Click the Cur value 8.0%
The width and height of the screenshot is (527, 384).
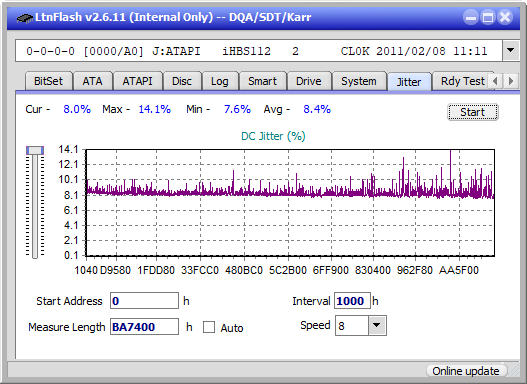(77, 109)
